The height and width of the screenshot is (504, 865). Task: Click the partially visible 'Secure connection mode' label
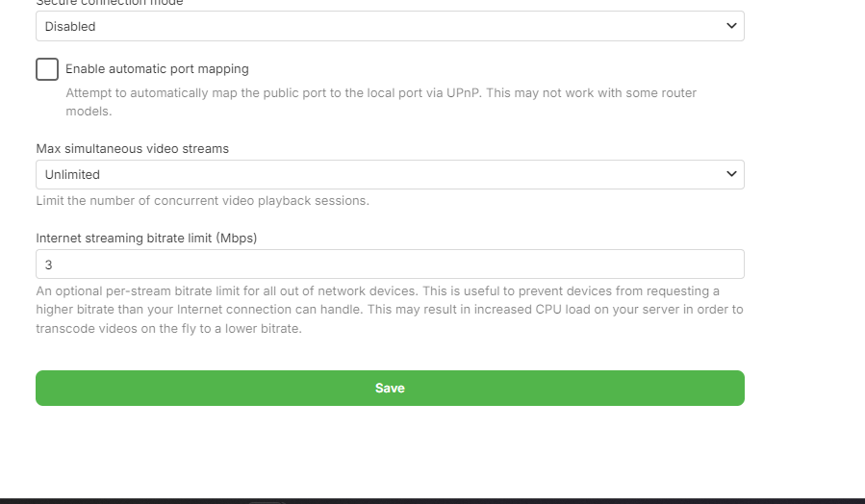[x=110, y=3]
